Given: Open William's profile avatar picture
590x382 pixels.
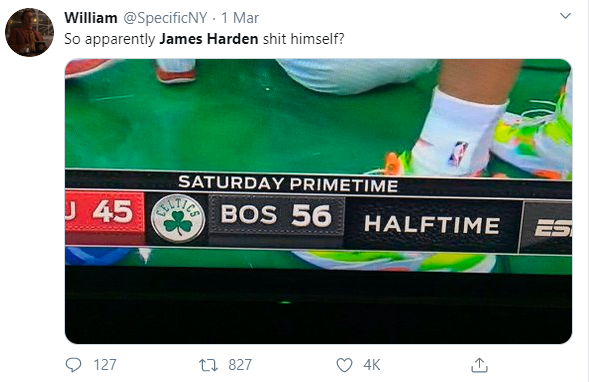Looking at the screenshot, I should tap(29, 32).
